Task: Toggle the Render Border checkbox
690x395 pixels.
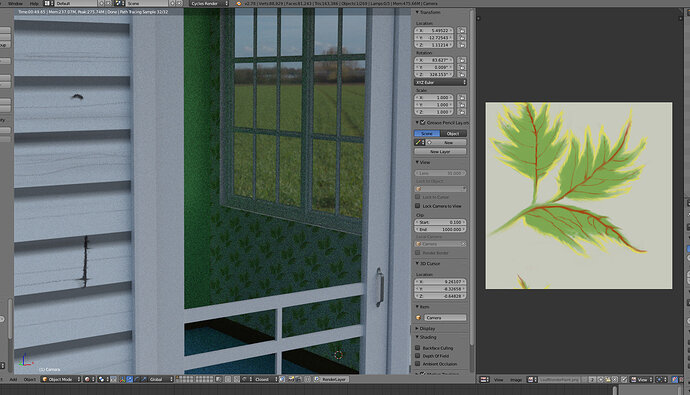Action: click(x=418, y=252)
